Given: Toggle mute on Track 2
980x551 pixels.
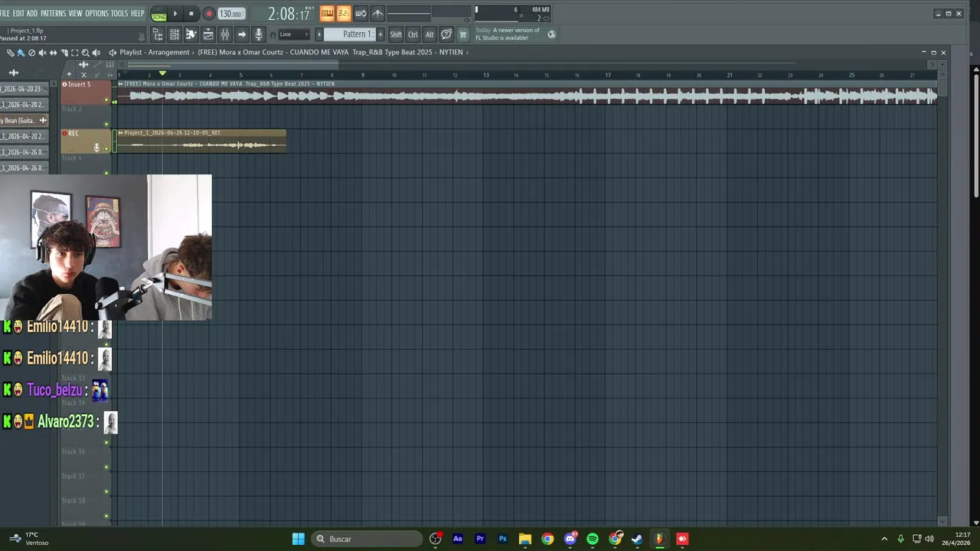Looking at the screenshot, I should (x=106, y=124).
